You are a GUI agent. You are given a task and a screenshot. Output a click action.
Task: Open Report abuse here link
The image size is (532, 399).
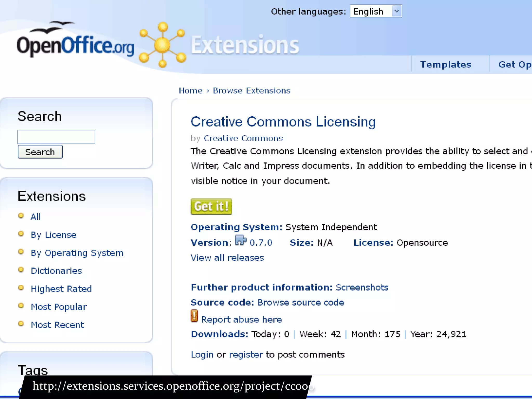pos(241,319)
